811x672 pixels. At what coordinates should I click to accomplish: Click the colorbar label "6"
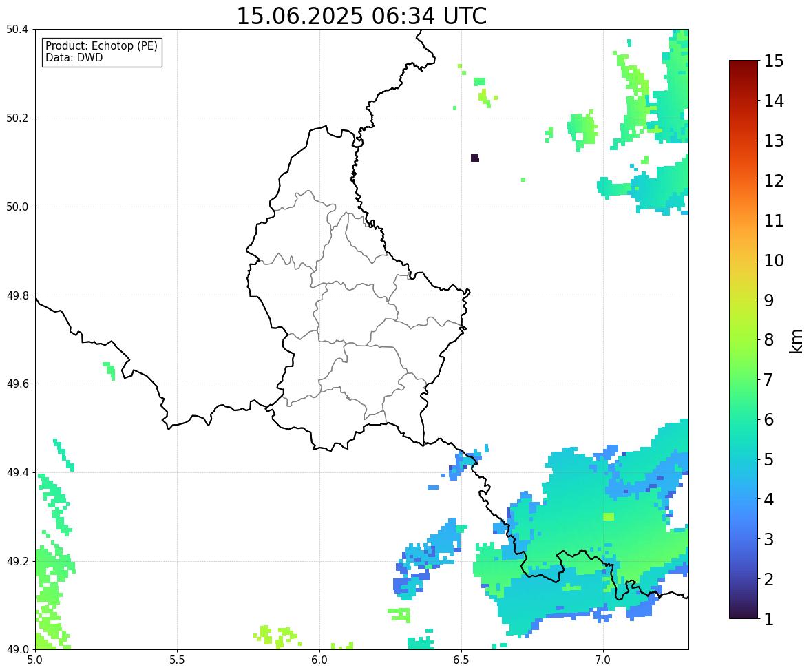coord(769,419)
